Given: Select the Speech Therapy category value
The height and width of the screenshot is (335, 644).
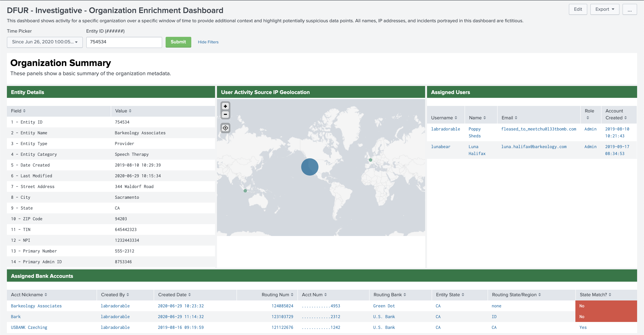Looking at the screenshot, I should tap(131, 154).
